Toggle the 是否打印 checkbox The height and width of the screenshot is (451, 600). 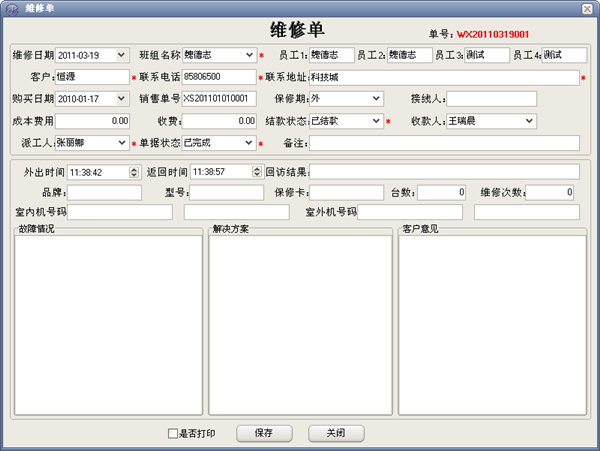point(173,433)
